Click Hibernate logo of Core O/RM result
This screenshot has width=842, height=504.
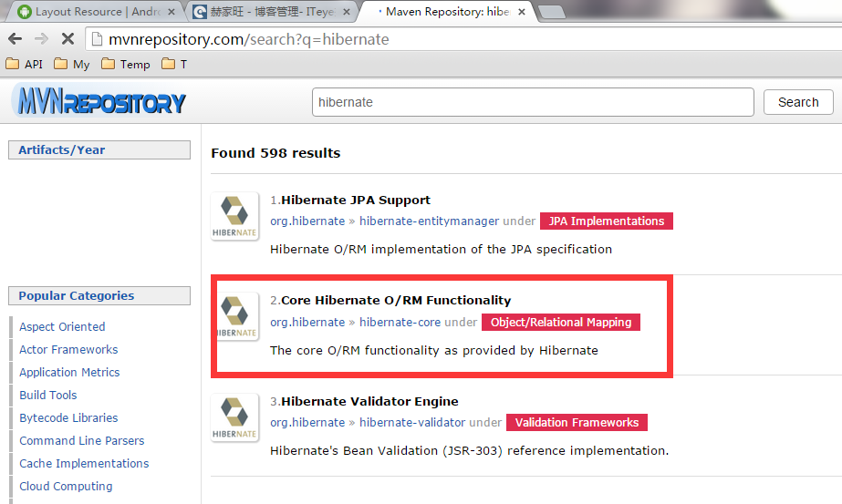237,316
